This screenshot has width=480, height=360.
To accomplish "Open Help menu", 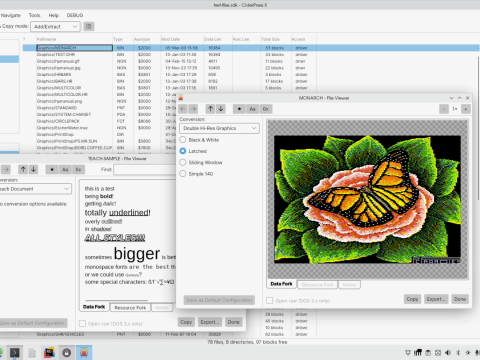I will [54, 15].
